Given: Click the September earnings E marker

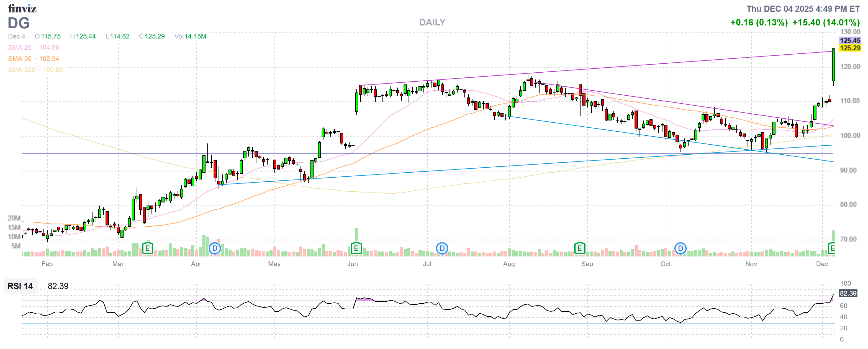Looking at the screenshot, I should pyautogui.click(x=579, y=249).
